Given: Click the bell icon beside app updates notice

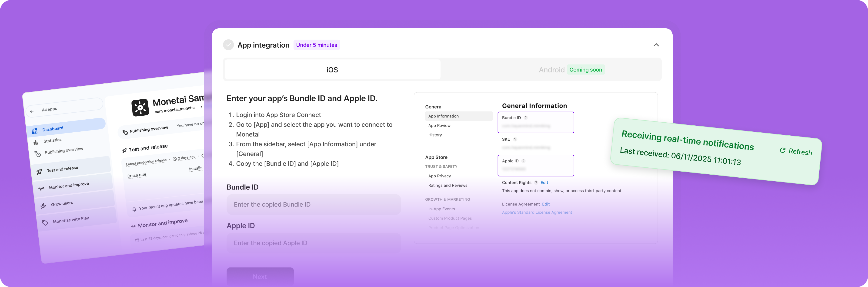Looking at the screenshot, I should 134,209.
